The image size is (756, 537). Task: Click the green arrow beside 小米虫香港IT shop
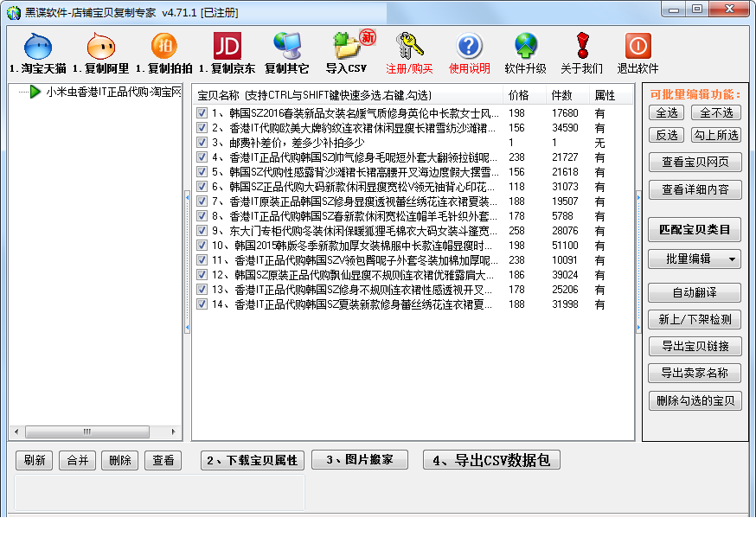(35, 92)
